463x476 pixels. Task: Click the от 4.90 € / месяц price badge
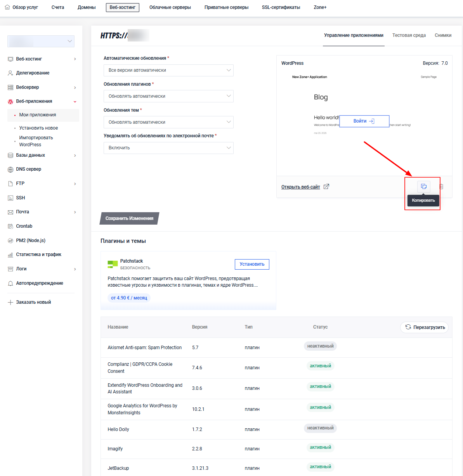pos(129,298)
